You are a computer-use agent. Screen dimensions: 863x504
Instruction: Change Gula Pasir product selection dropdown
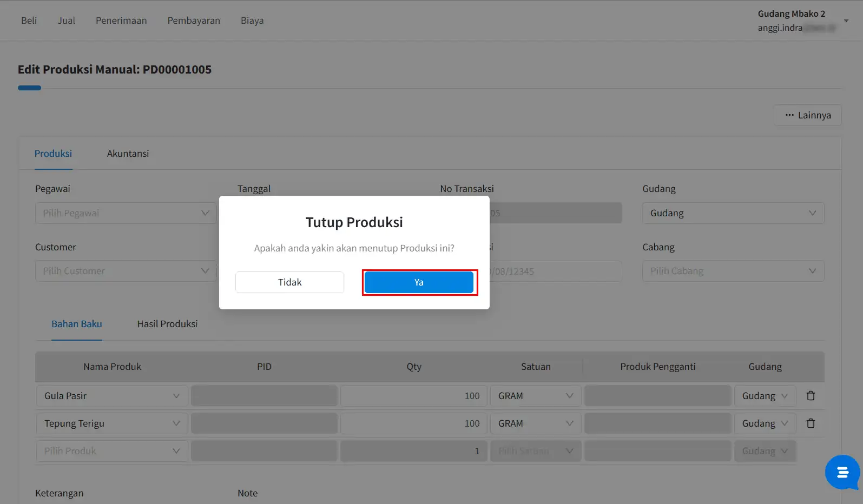click(112, 396)
